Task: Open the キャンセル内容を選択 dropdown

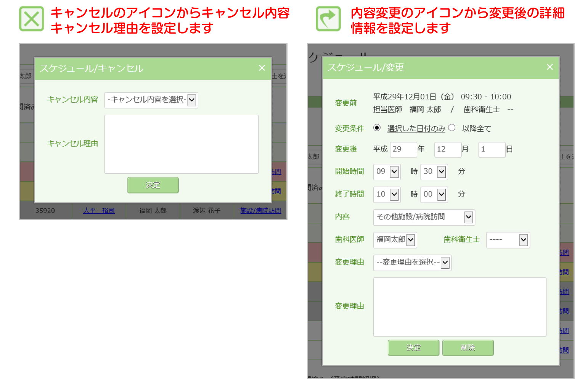Action: [151, 100]
